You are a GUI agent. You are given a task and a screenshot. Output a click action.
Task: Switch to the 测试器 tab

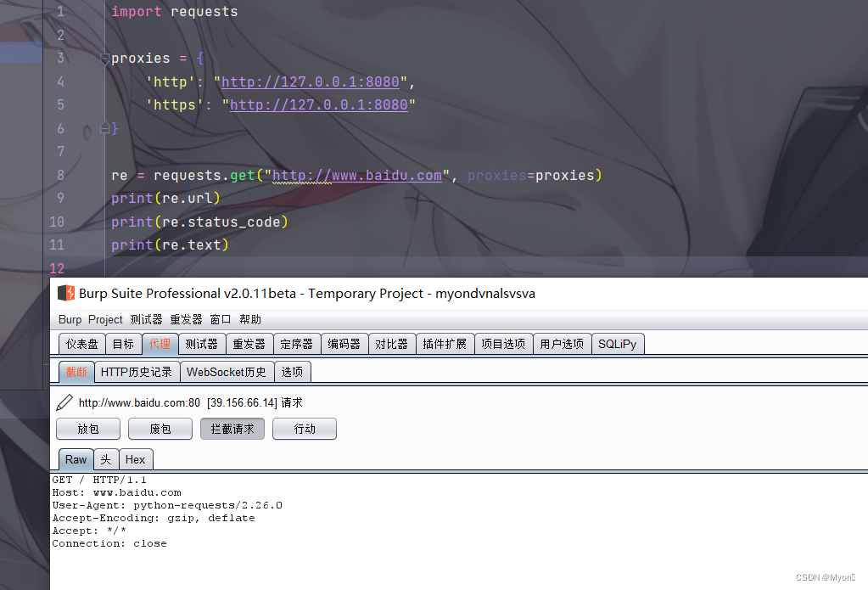pos(201,344)
